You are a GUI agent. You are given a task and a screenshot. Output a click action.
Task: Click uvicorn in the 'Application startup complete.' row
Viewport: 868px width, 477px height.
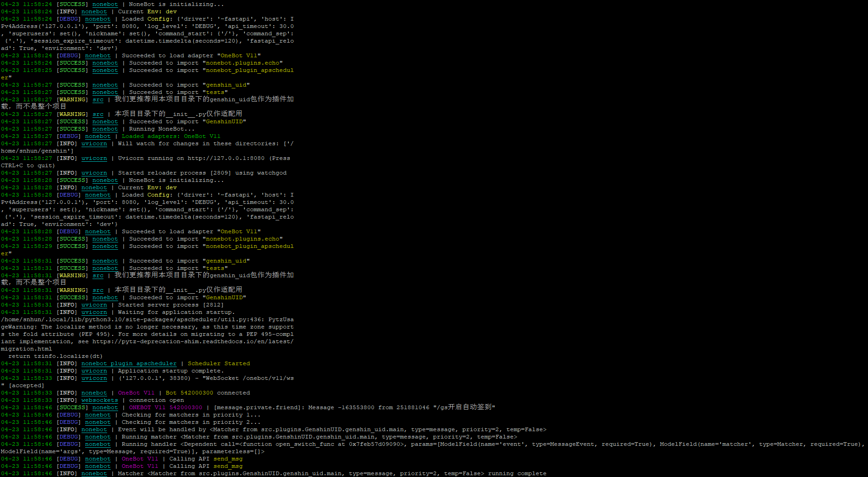coord(94,371)
